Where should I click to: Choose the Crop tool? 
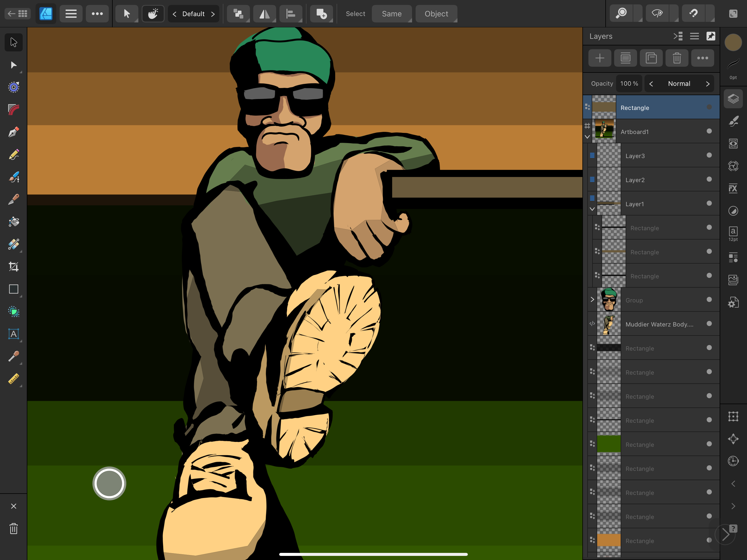13,267
